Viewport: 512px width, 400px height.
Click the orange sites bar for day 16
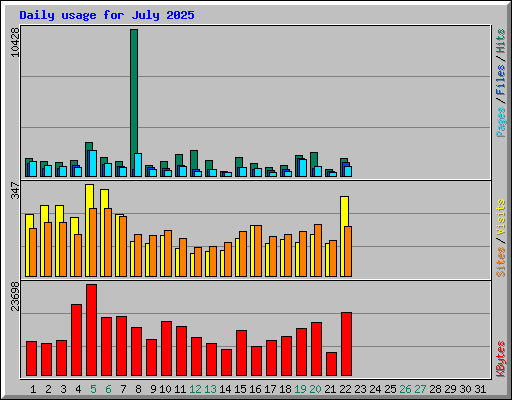[x=258, y=251]
